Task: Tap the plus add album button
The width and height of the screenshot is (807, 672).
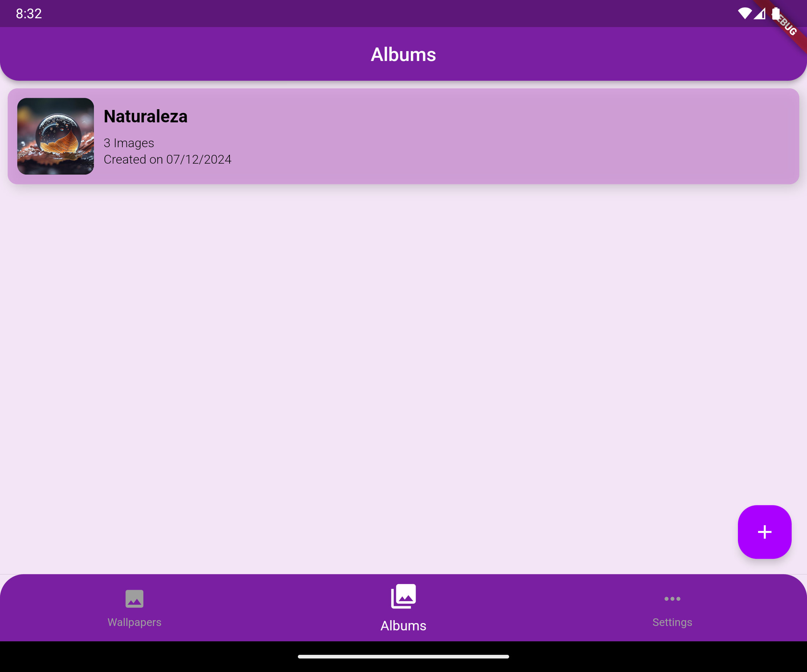Action: (x=764, y=532)
